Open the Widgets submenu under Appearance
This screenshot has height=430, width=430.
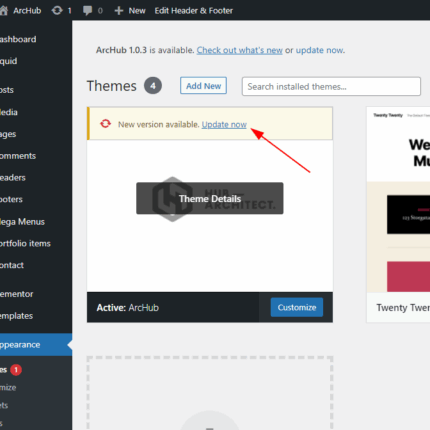point(4,405)
